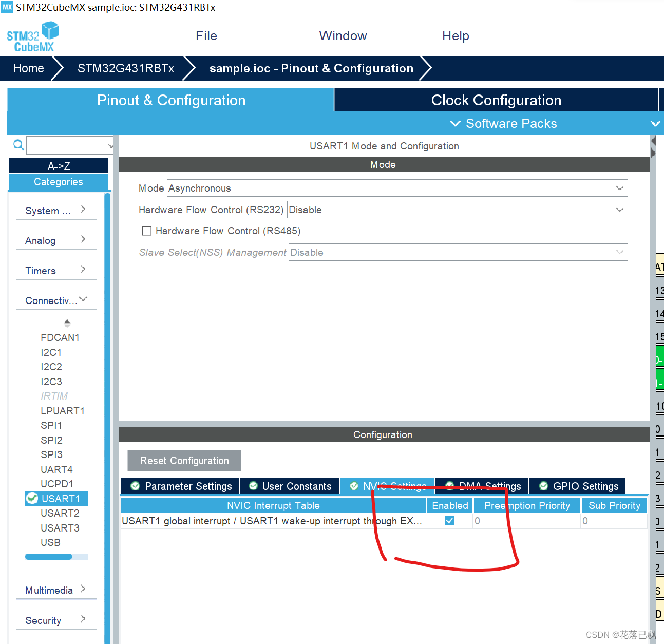
Task: Expand the Multimedia category
Action: (x=56, y=590)
